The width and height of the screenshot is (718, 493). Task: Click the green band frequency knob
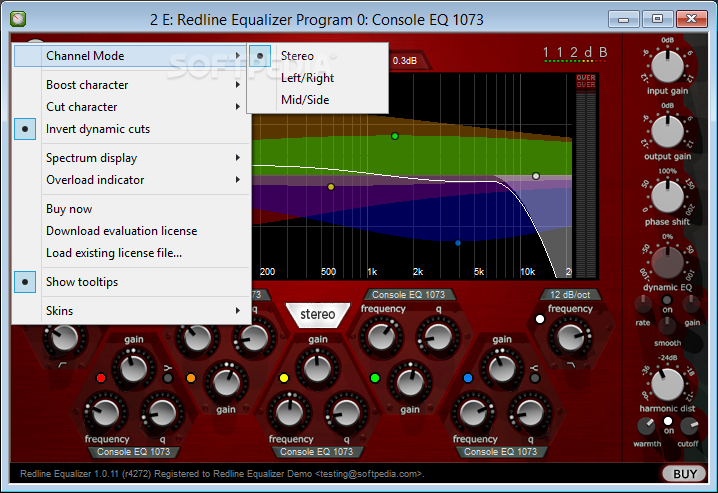pos(381,337)
